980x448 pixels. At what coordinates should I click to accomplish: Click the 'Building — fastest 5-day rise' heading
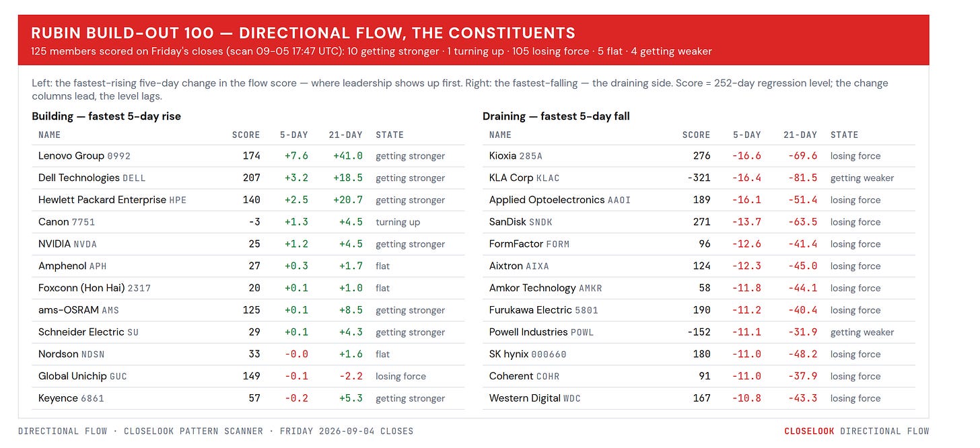click(106, 116)
